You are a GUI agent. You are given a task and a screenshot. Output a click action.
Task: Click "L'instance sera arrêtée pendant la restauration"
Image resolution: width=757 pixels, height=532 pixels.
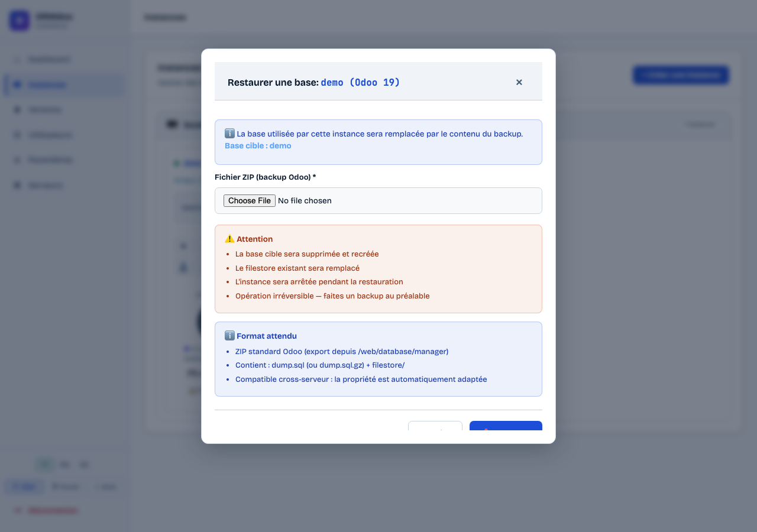[x=319, y=282]
